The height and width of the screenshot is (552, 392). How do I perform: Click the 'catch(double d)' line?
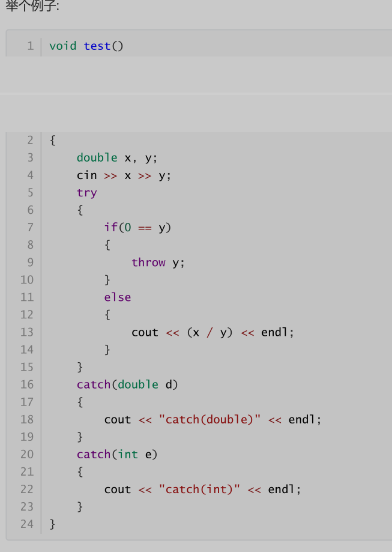tap(127, 384)
